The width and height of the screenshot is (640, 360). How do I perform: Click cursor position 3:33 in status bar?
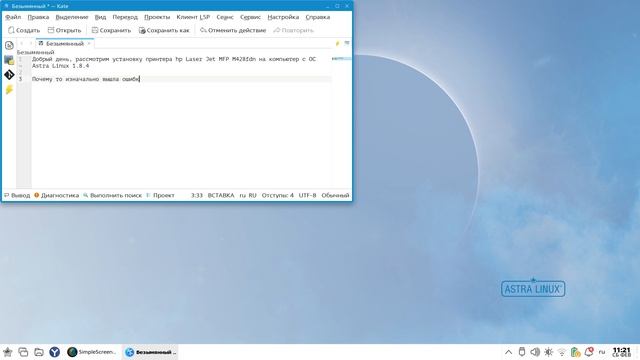pyautogui.click(x=197, y=196)
